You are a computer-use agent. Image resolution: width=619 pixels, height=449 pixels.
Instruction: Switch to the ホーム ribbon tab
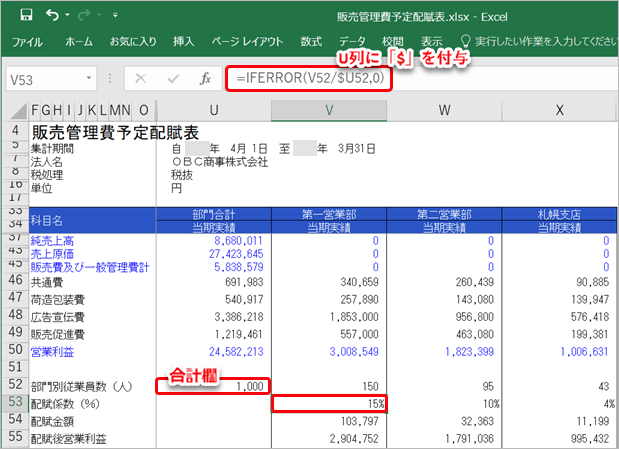point(79,41)
